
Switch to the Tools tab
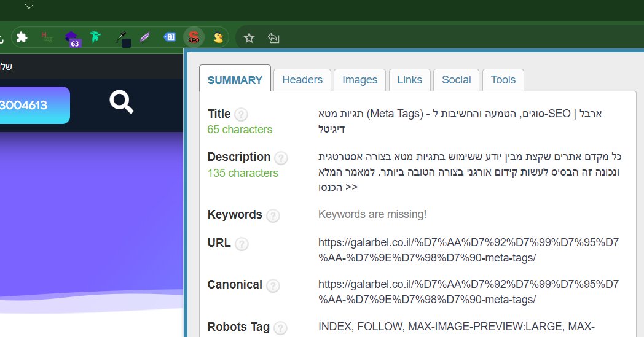coord(503,80)
